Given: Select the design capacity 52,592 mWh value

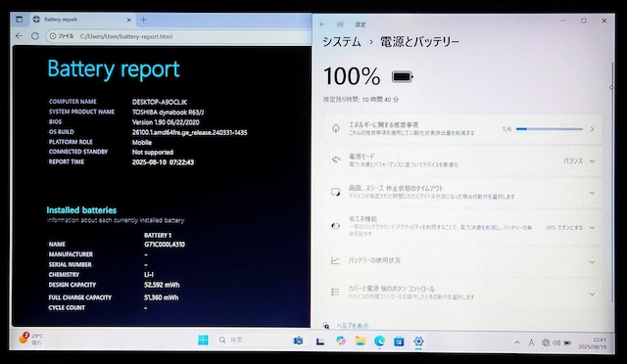Looking at the screenshot, I should [x=162, y=285].
